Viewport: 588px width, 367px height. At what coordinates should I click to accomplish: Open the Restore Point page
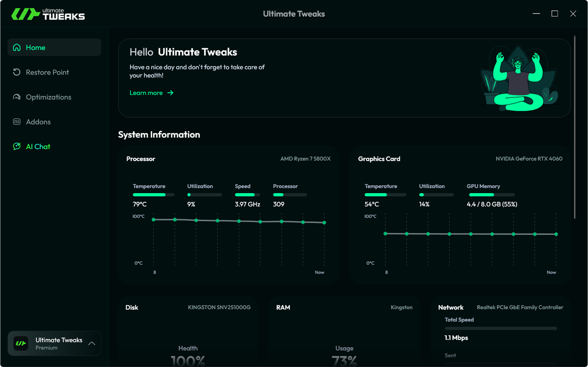(x=54, y=72)
